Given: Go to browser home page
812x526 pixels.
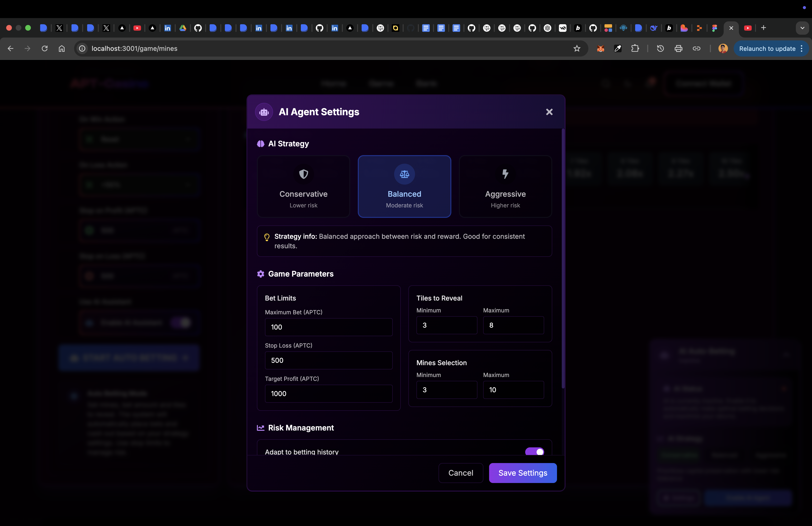Looking at the screenshot, I should pyautogui.click(x=61, y=48).
